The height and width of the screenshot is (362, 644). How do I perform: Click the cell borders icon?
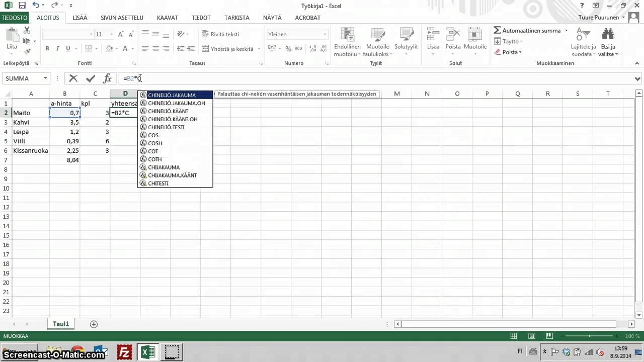89,49
